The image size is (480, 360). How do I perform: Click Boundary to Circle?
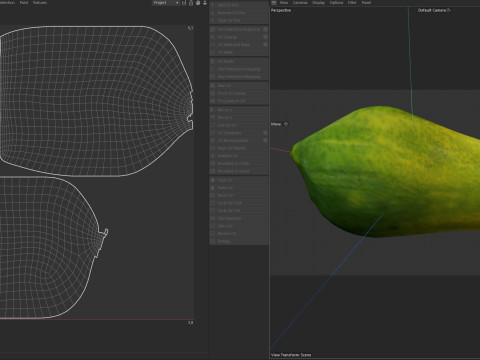239,163
